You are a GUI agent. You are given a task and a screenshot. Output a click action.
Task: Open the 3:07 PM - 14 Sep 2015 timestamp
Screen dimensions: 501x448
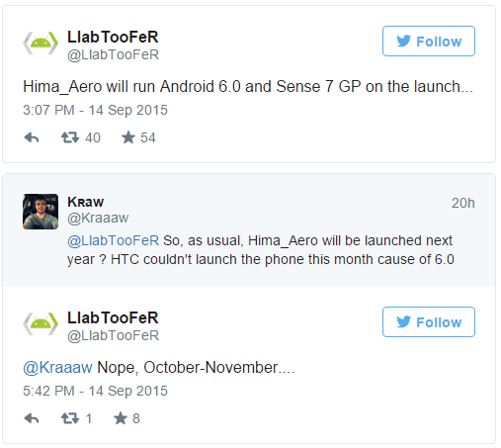95,110
